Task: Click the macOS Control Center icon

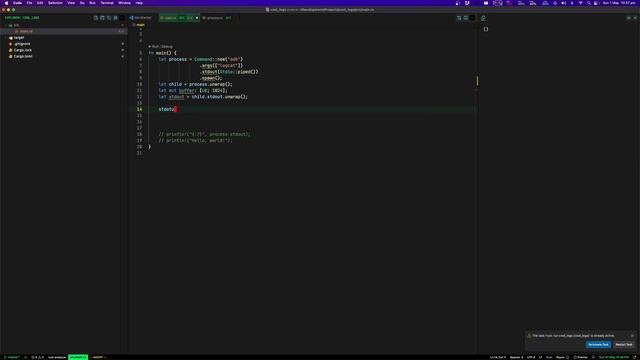Action: coord(596,3)
